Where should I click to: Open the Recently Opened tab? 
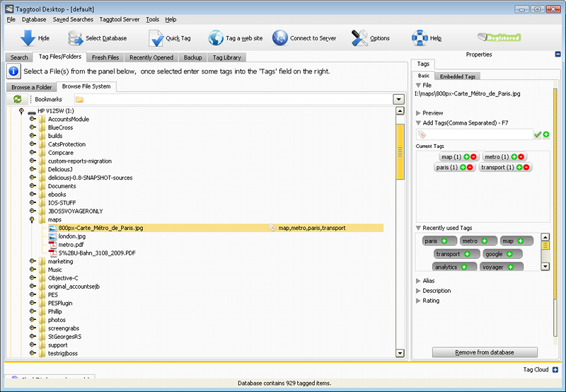(151, 57)
